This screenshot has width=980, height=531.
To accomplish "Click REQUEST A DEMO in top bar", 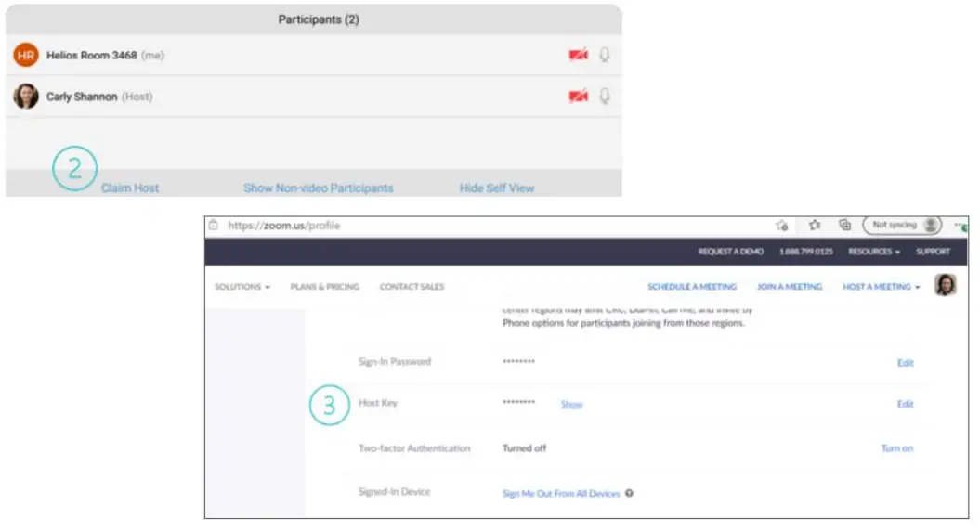I will 731,252.
